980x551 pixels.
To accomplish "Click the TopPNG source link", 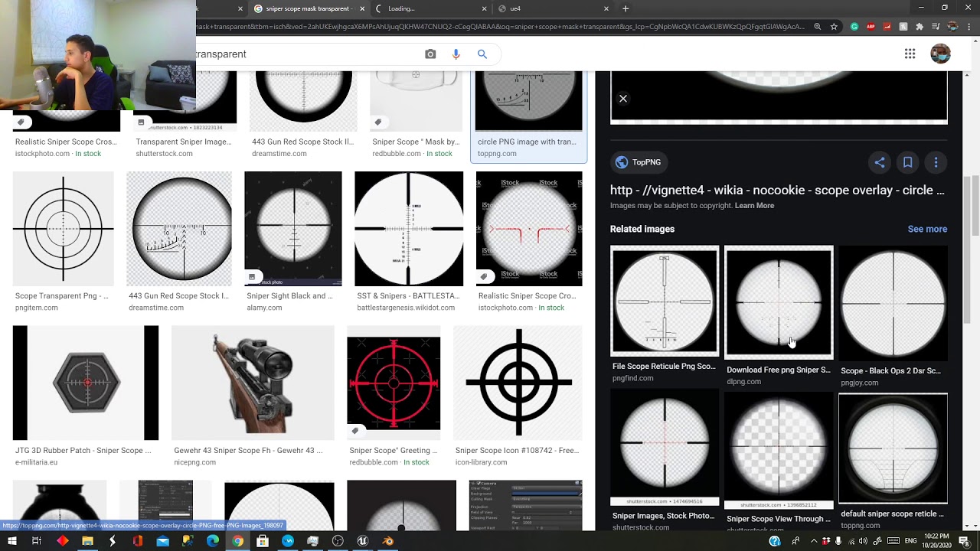I will coord(639,162).
